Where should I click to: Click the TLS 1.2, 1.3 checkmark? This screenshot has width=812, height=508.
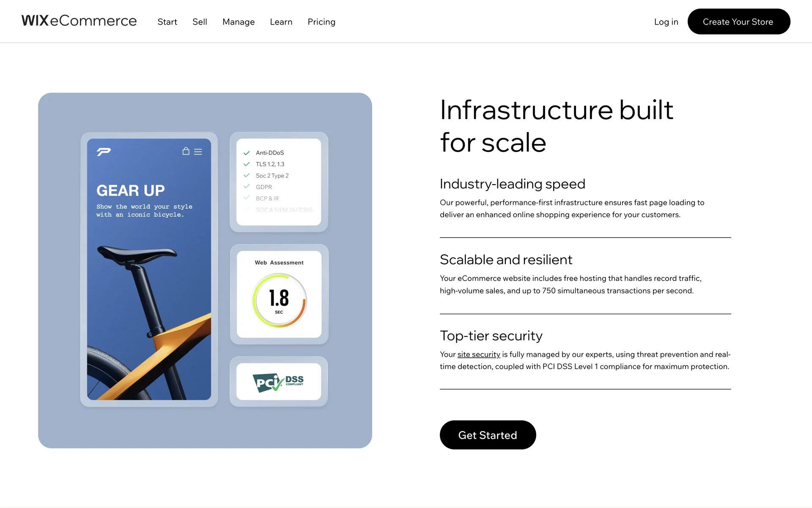(x=247, y=164)
